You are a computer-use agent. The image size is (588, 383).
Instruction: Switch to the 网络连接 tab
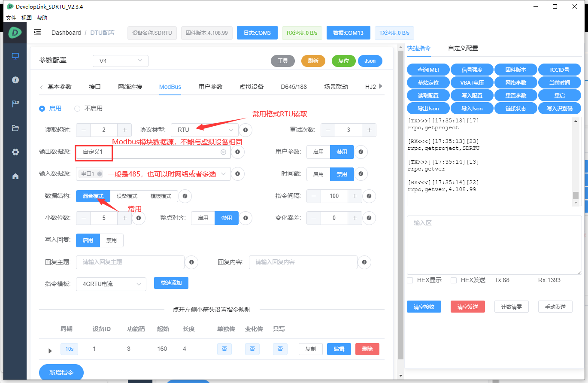pyautogui.click(x=130, y=87)
